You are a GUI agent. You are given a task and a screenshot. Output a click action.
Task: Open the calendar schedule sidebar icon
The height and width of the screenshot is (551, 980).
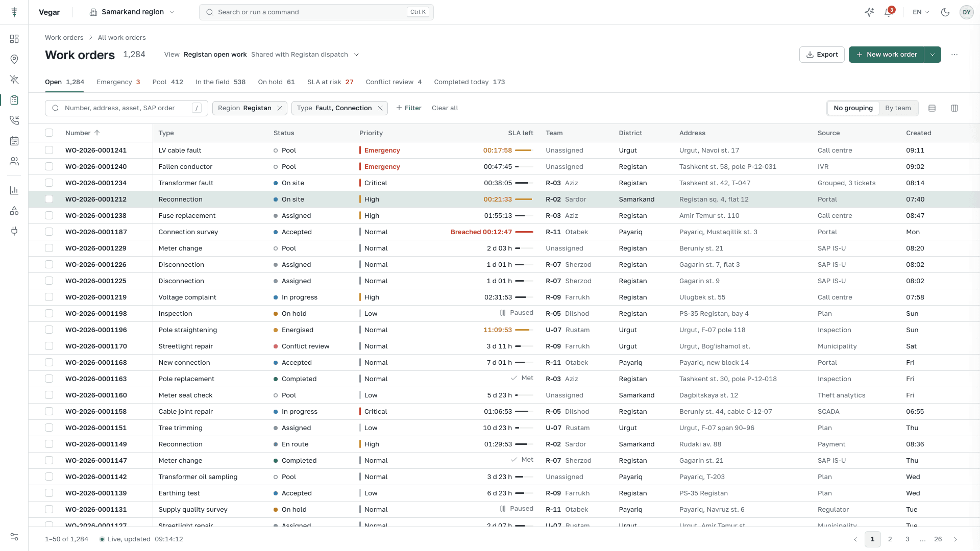pyautogui.click(x=14, y=141)
